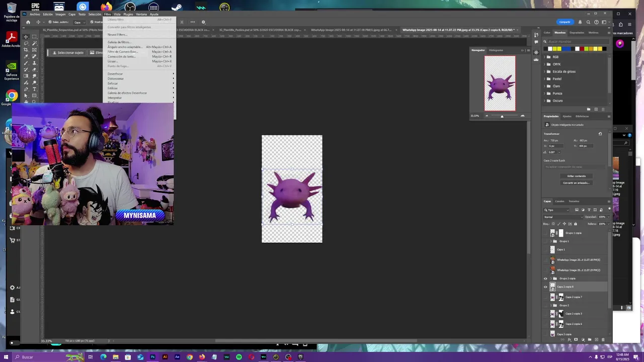
Task: Expand the Pastel swatch folder
Action: click(544, 79)
